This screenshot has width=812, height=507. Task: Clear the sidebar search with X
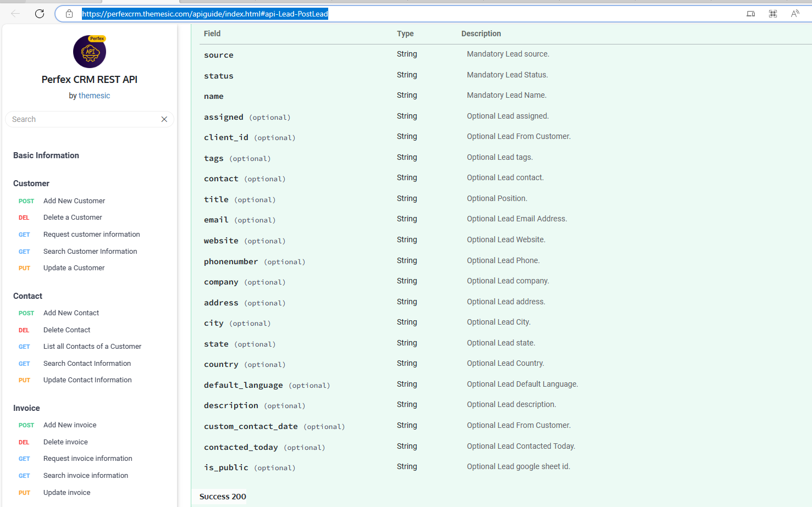click(x=164, y=119)
